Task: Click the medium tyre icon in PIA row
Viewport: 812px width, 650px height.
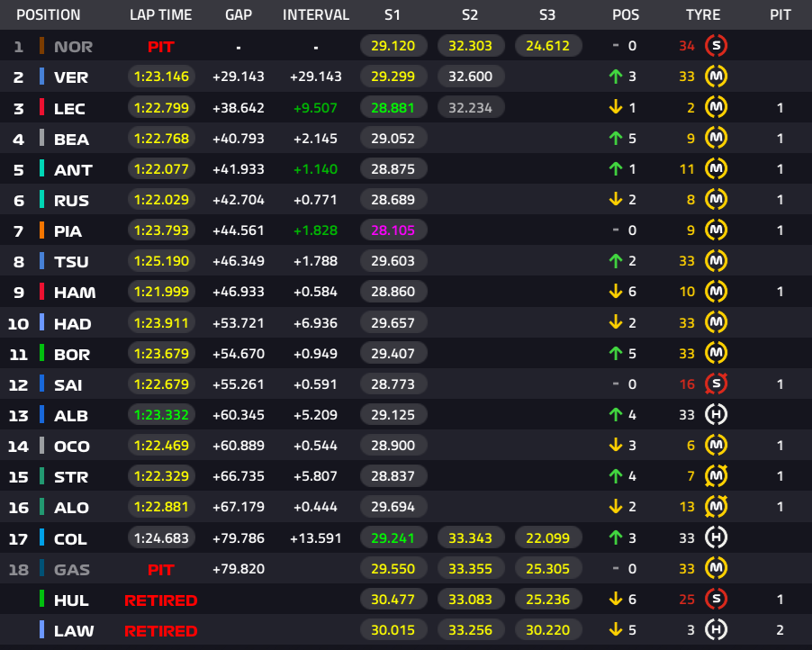Action: point(717,230)
